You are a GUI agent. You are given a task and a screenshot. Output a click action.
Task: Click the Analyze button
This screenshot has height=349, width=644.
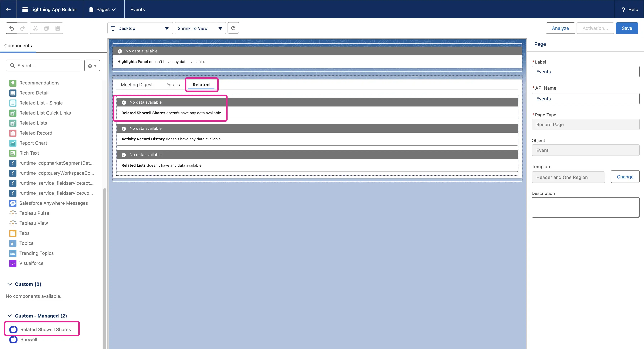560,28
